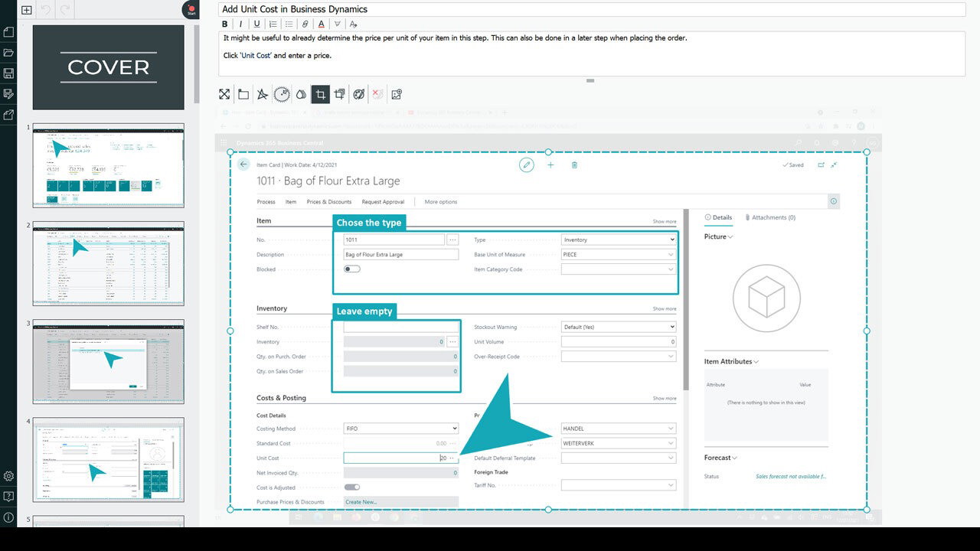Click the add new step plus icon
The height and width of the screenshot is (551, 980).
click(x=27, y=10)
